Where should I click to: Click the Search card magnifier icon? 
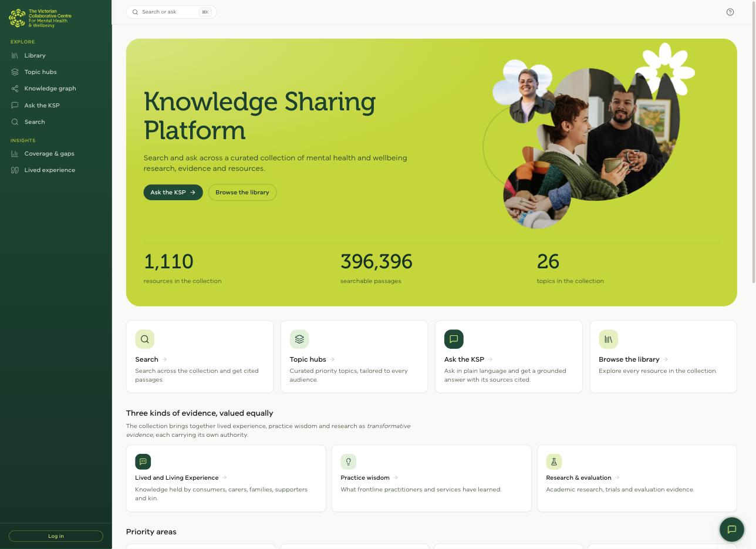(144, 339)
